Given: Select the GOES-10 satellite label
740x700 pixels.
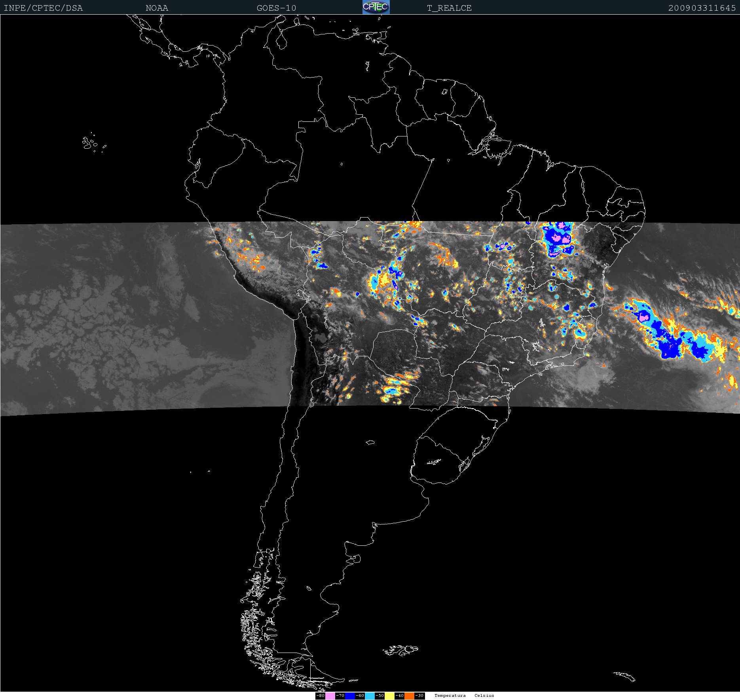Looking at the screenshot, I should click(x=276, y=8).
